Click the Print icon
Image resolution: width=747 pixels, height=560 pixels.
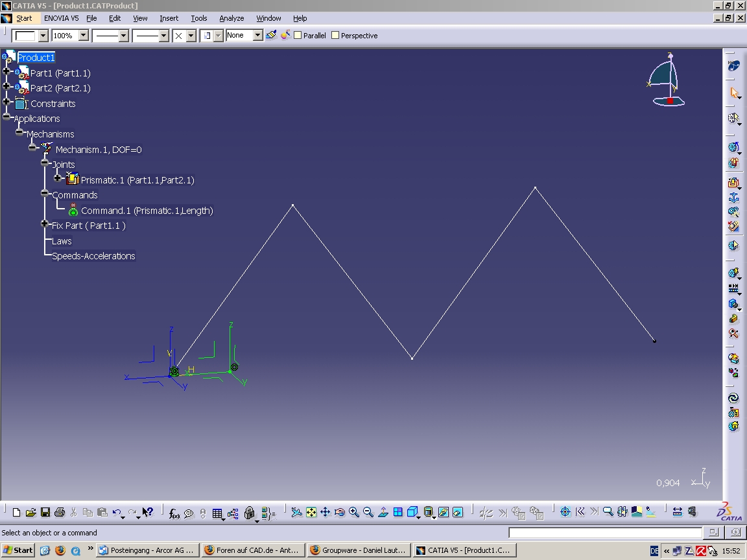60,513
